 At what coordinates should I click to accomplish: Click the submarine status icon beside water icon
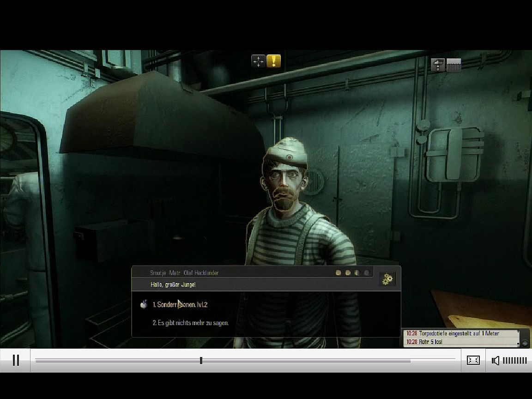438,65
